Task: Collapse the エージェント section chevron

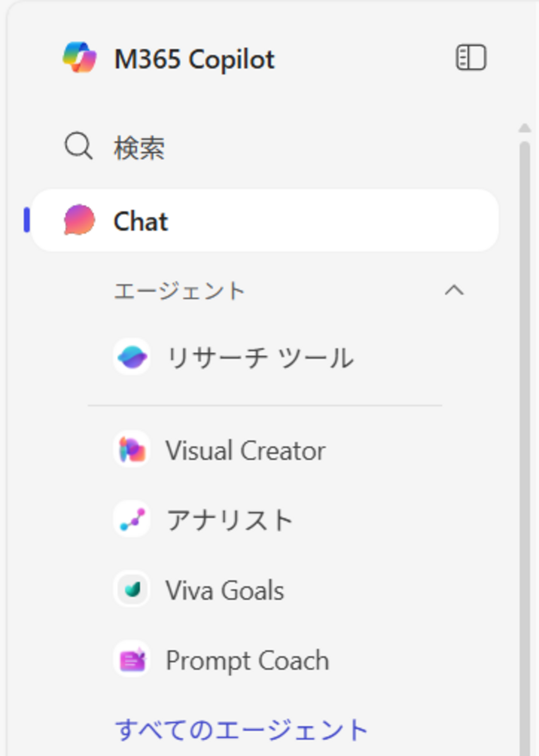Action: [x=454, y=290]
